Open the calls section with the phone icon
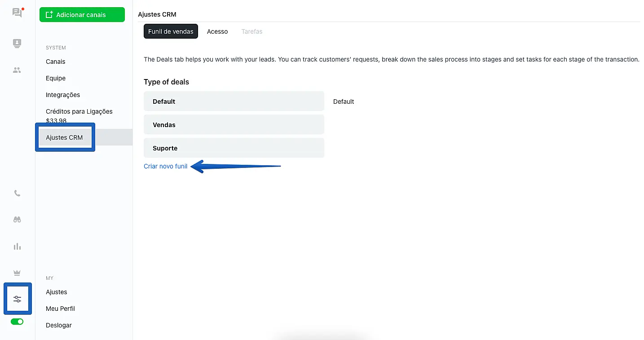644x340 pixels. coord(17,193)
